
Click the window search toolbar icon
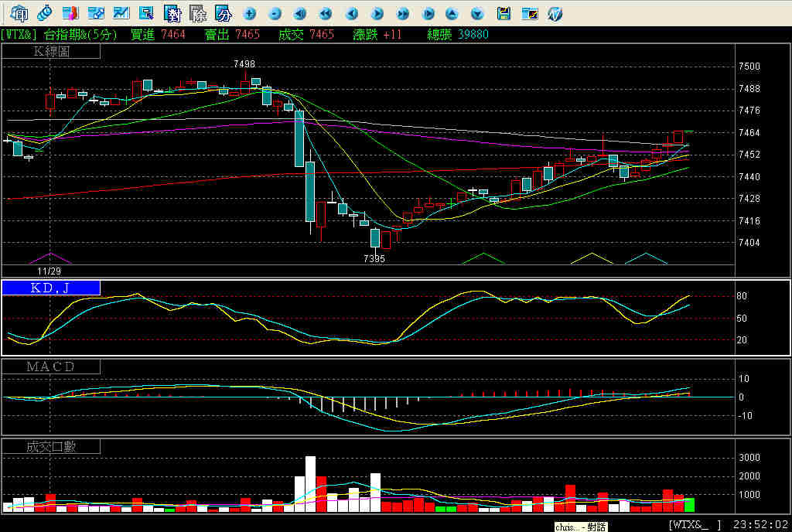coord(146,14)
